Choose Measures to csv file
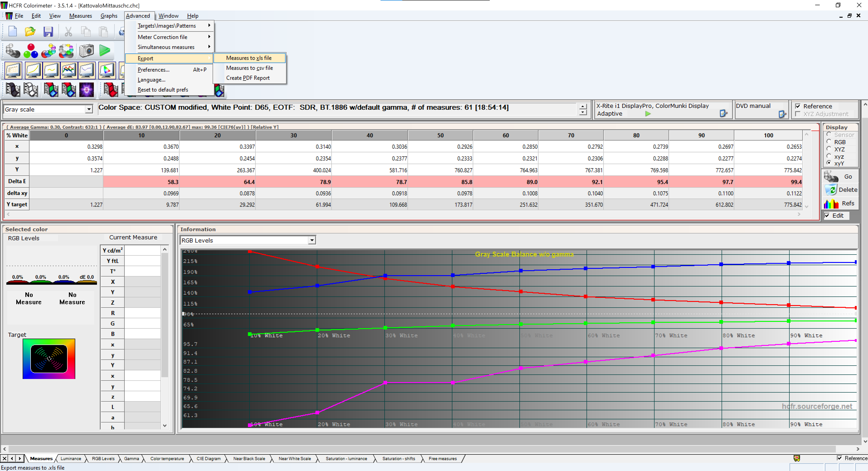The width and height of the screenshot is (868, 471). (x=249, y=68)
